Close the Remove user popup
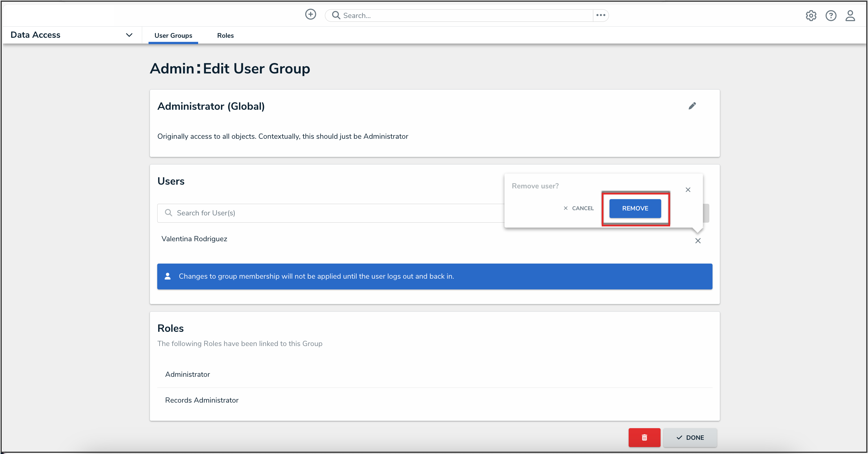The width and height of the screenshot is (868, 454). (688, 190)
